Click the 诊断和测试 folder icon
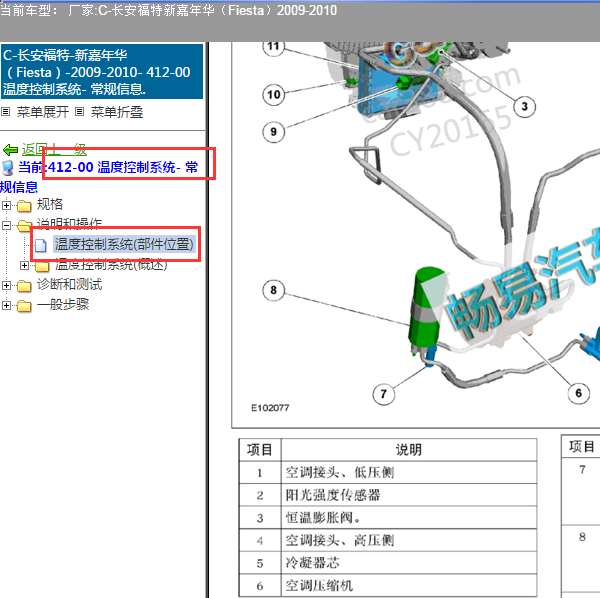The image size is (600, 598). pyautogui.click(x=24, y=286)
